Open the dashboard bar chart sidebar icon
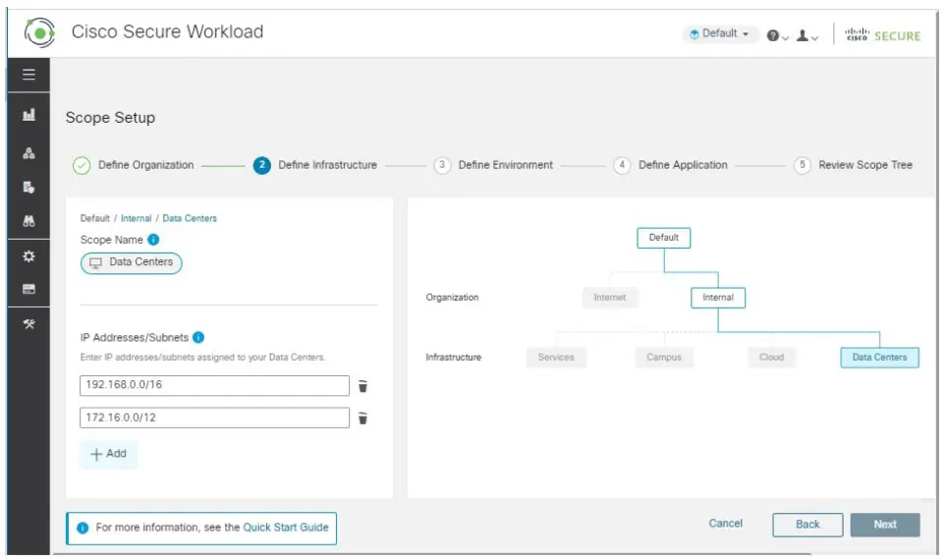946x560 pixels. click(28, 116)
